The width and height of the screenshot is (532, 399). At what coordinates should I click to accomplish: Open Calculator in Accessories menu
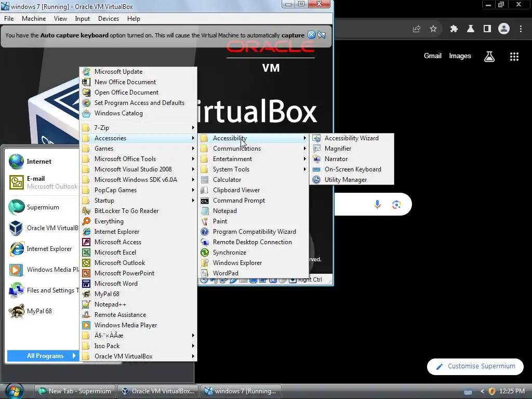(x=254, y=180)
